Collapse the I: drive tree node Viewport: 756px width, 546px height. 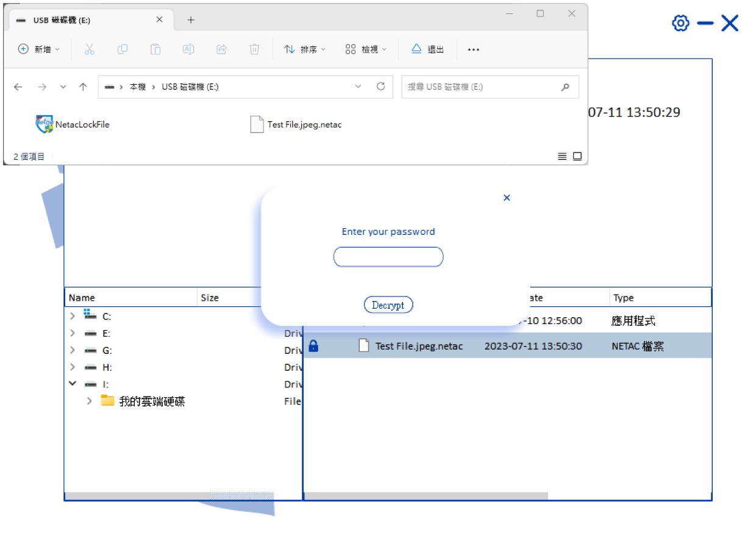click(73, 384)
